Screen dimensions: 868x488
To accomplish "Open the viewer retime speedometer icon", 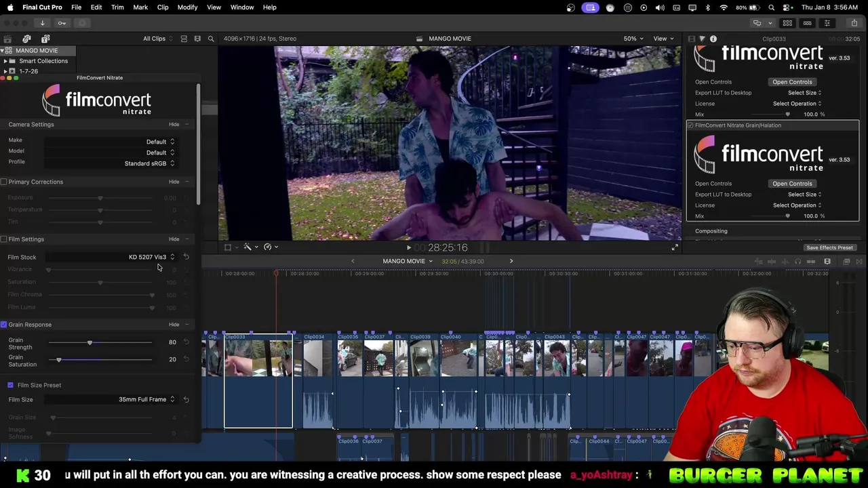I will (x=268, y=247).
